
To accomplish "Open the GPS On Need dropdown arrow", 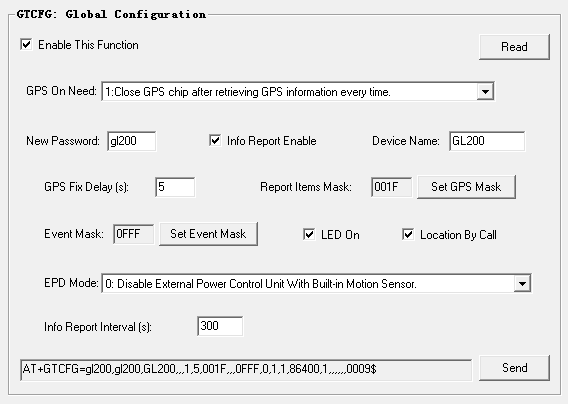I will click(x=485, y=92).
